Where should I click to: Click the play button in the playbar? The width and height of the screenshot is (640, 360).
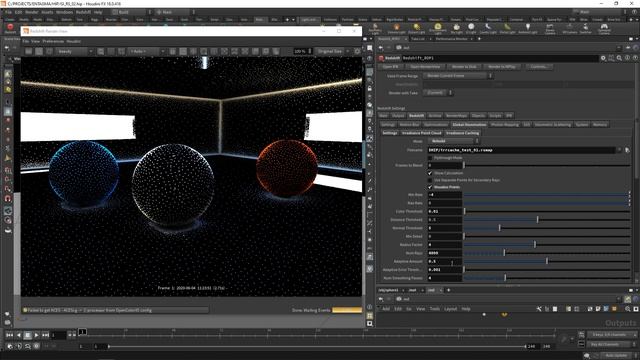point(36,335)
